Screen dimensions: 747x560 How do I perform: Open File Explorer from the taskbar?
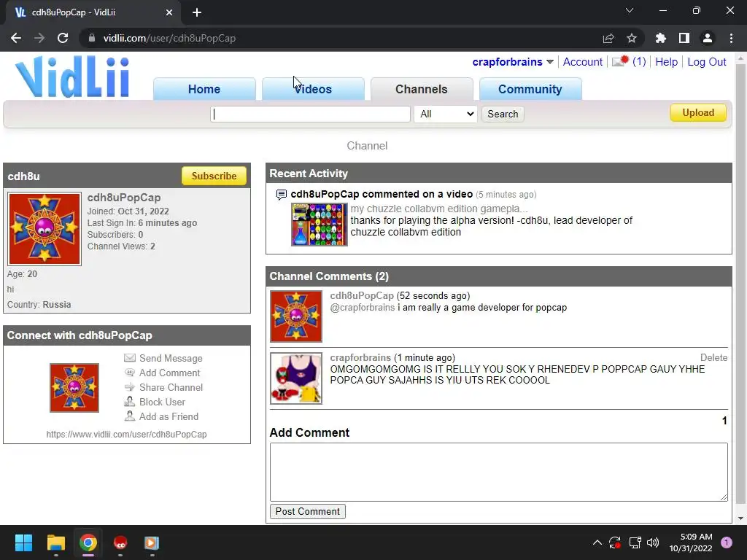point(55,542)
